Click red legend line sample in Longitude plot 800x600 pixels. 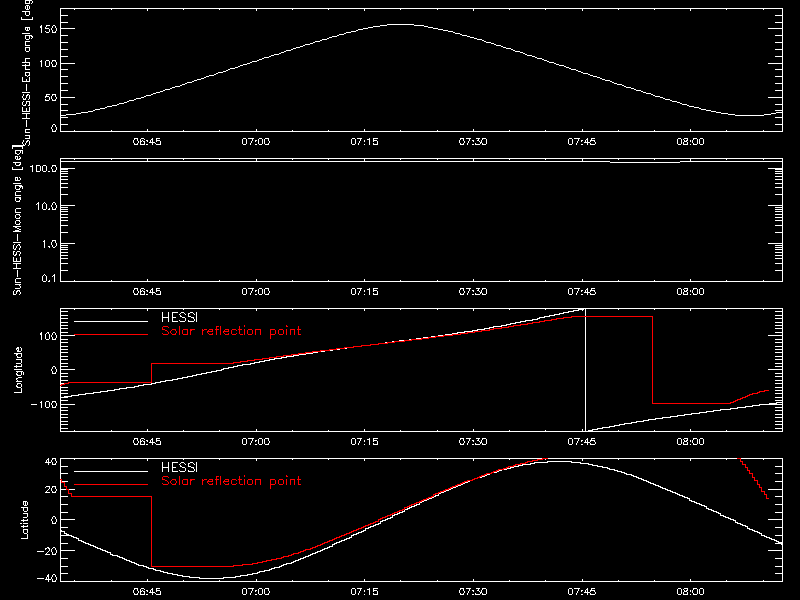(x=111, y=335)
